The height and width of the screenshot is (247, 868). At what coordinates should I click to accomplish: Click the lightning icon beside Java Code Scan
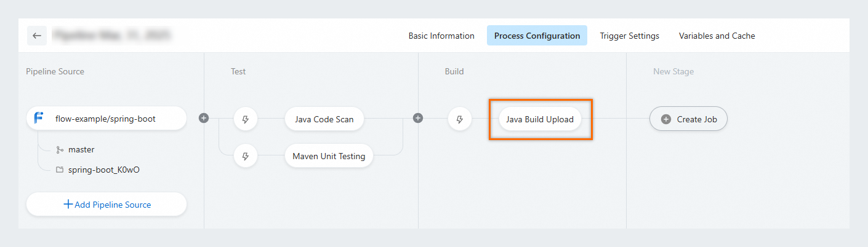(x=245, y=119)
